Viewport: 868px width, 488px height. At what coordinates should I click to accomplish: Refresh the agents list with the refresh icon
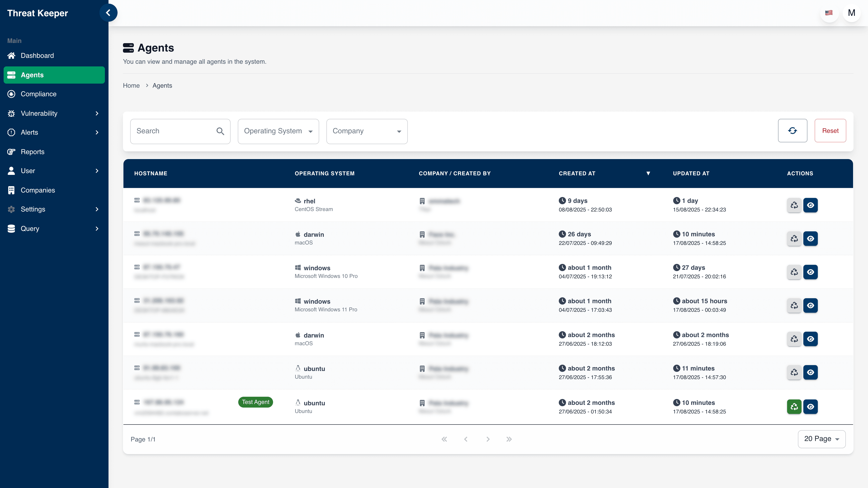point(793,131)
